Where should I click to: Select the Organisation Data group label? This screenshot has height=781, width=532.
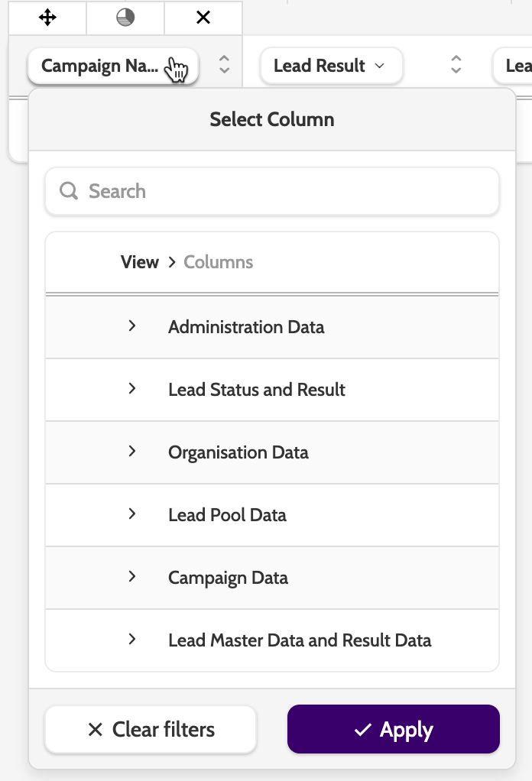[x=238, y=452]
